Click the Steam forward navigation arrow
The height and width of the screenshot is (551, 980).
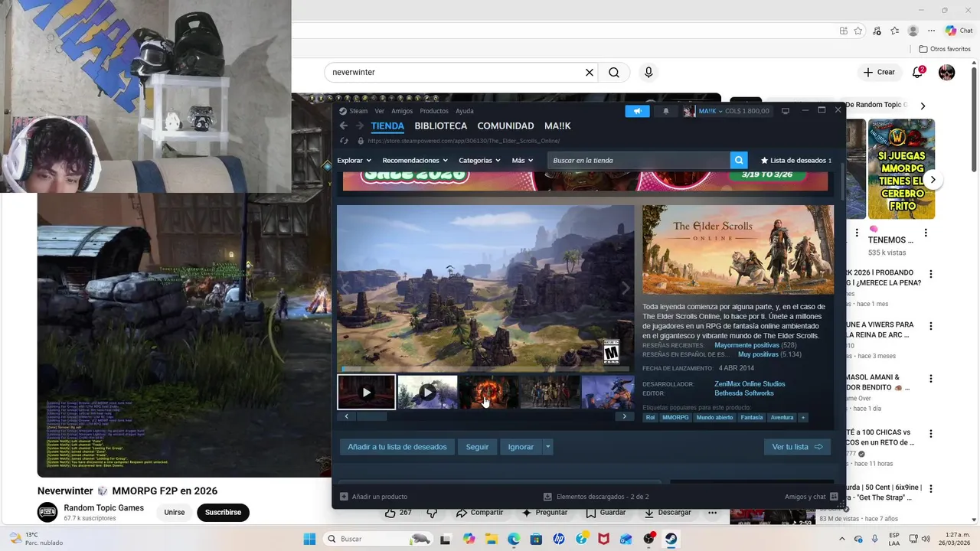pos(360,126)
